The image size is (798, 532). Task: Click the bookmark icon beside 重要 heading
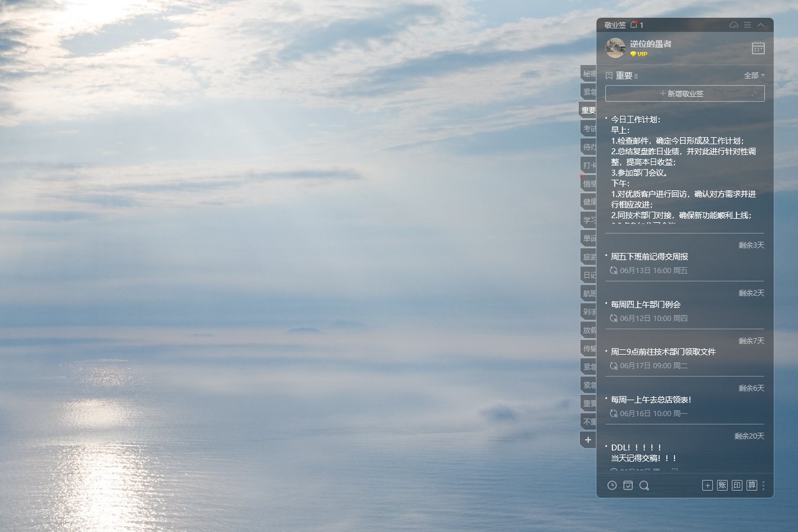tap(609, 76)
